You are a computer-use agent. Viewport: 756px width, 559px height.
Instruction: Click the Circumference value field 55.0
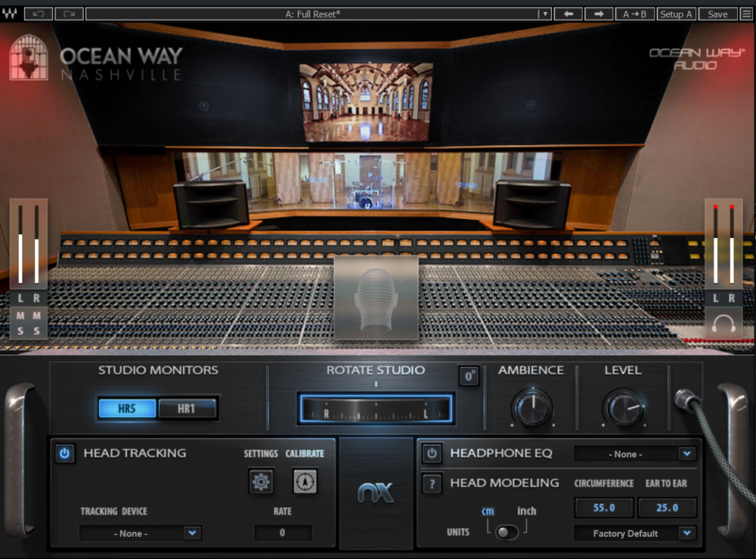point(604,508)
